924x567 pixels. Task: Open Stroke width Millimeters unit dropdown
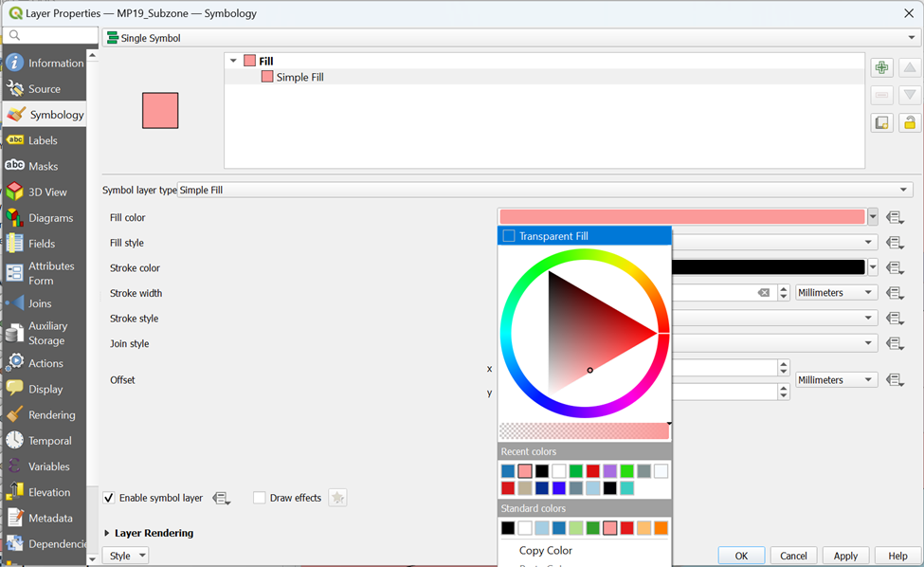[x=836, y=293]
